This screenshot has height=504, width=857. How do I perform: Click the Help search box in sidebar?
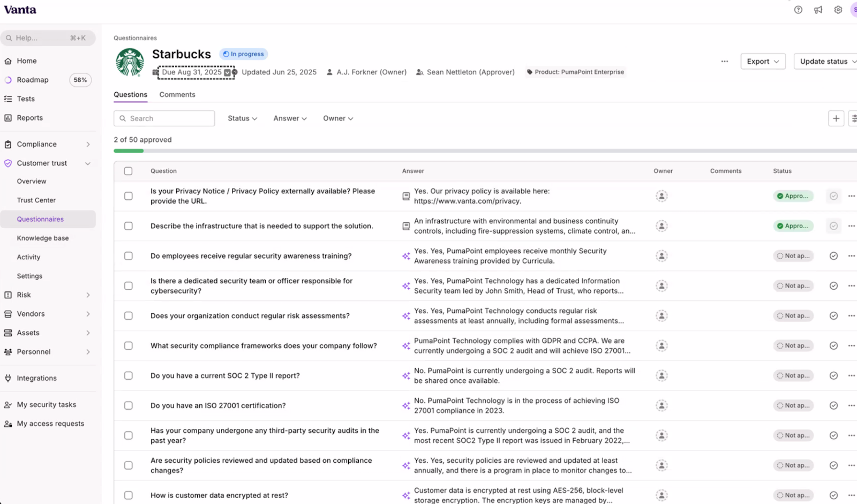click(48, 38)
